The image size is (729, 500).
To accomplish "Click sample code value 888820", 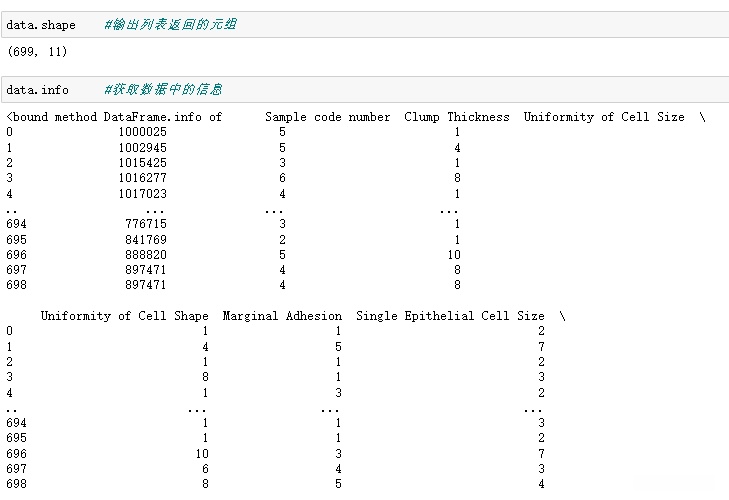I will click(x=145, y=255).
